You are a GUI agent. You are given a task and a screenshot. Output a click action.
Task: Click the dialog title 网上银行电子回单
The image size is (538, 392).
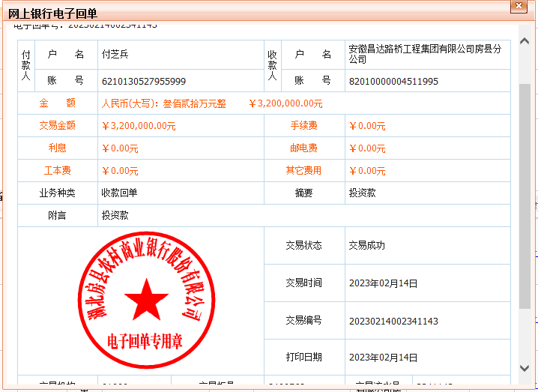click(52, 13)
